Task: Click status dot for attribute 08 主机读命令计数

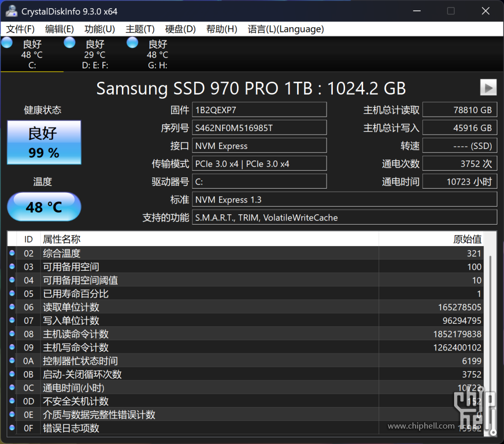Action: (x=12, y=334)
